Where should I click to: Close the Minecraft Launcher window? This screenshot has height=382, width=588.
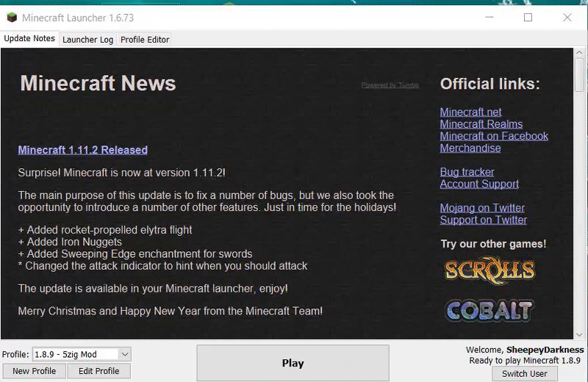pos(567,17)
